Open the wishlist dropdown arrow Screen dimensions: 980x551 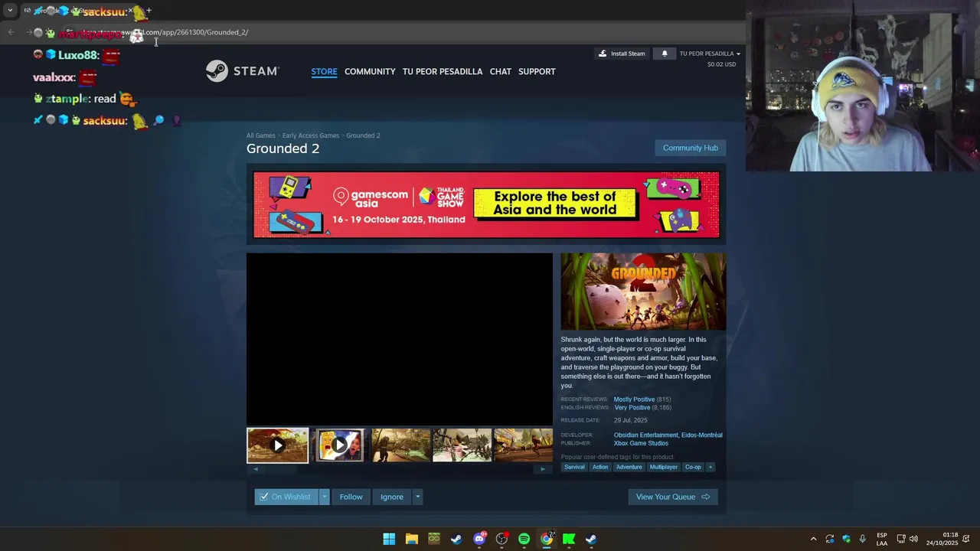click(324, 497)
